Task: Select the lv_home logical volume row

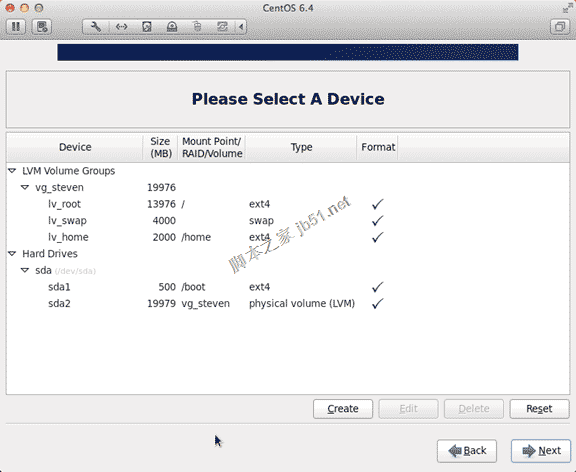Action: click(288, 237)
